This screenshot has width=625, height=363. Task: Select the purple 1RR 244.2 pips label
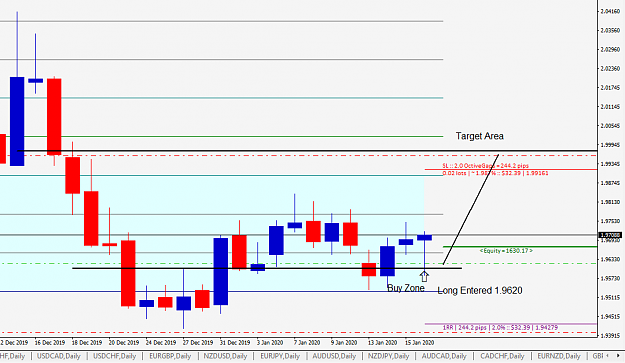click(x=500, y=328)
